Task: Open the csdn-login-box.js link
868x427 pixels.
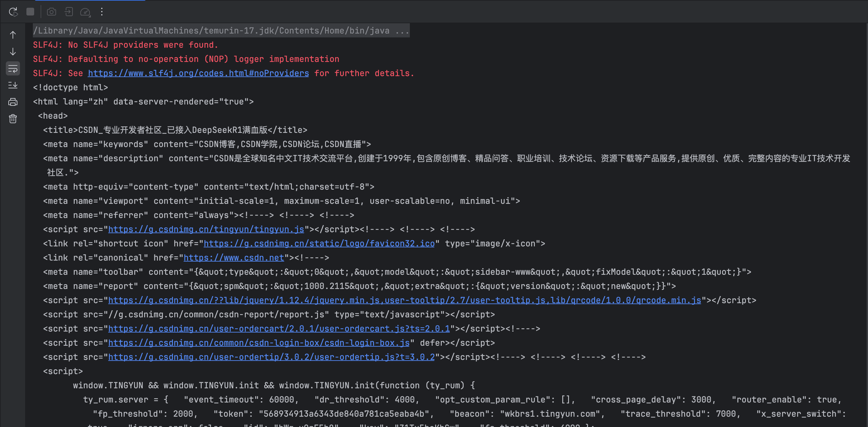Action: point(258,343)
